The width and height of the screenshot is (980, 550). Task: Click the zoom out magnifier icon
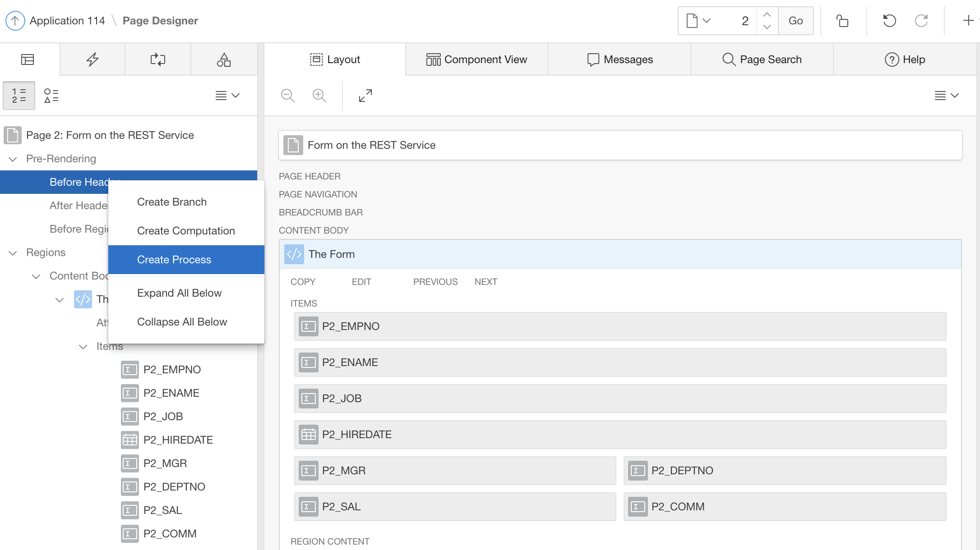pyautogui.click(x=287, y=96)
